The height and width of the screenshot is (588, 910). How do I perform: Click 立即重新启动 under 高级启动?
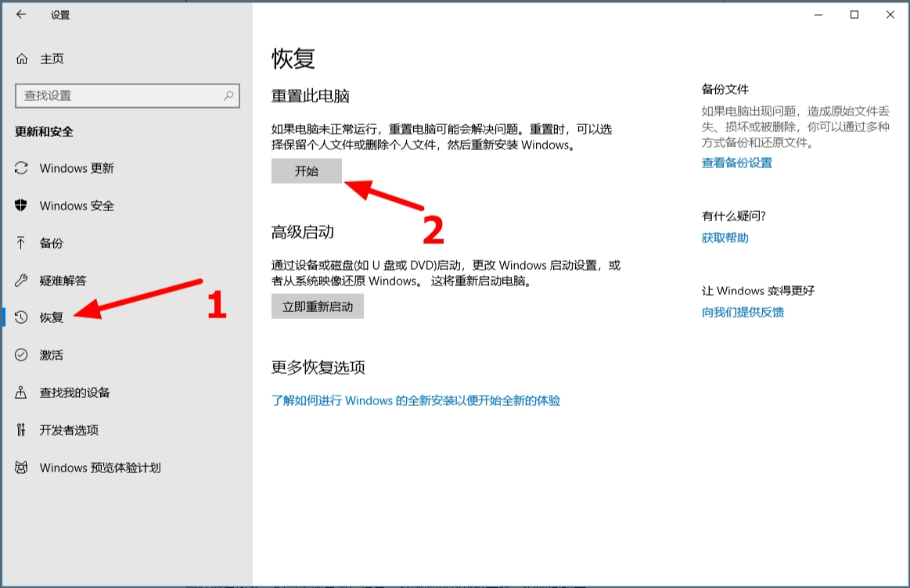coord(317,306)
